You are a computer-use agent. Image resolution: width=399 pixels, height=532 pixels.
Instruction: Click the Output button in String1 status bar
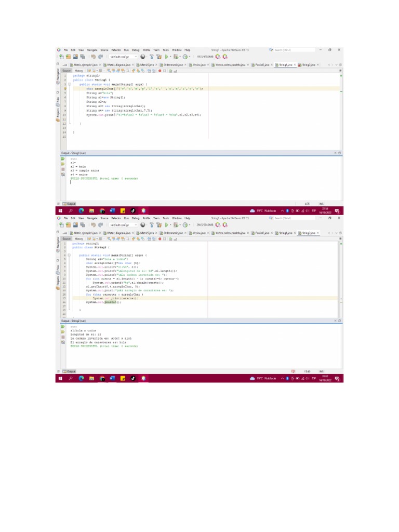pyautogui.click(x=69, y=204)
